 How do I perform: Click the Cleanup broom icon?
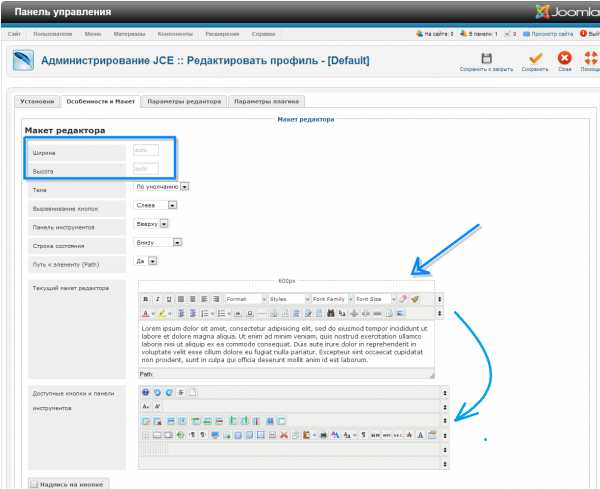coord(415,299)
